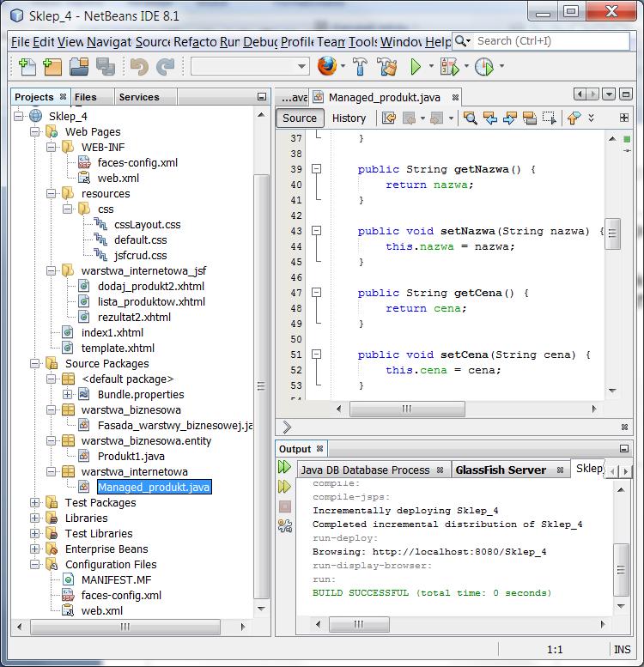Click the split editor icon
The height and width of the screenshot is (667, 644).
[x=624, y=118]
